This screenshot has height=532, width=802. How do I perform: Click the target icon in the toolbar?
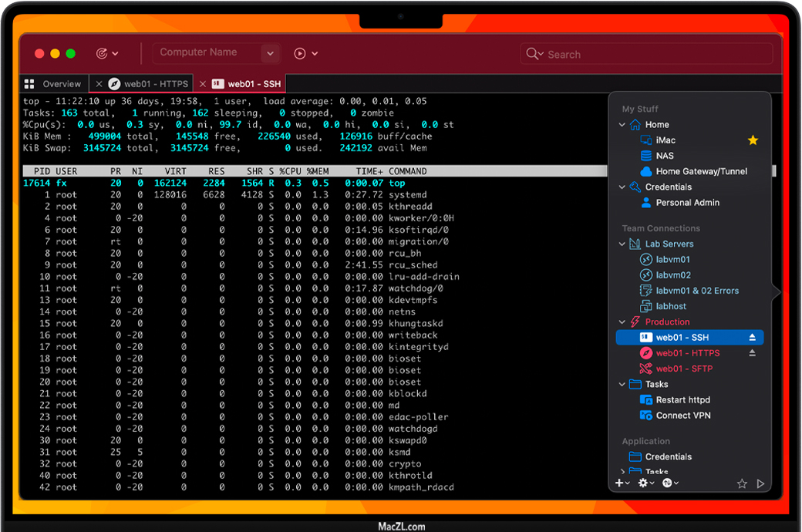click(x=102, y=53)
